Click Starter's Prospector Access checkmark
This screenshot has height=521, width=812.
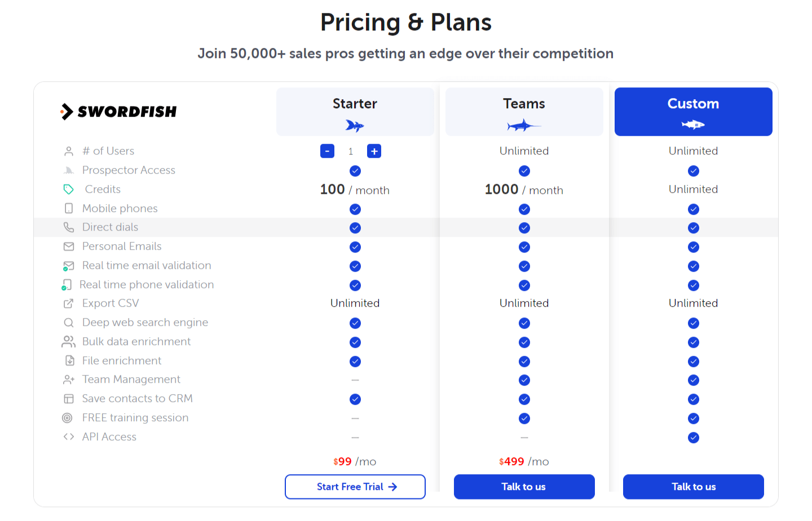click(x=355, y=171)
